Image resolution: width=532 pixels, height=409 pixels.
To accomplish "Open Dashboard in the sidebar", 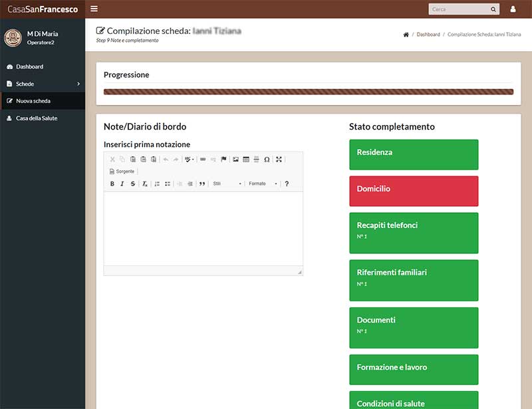I will click(43, 67).
